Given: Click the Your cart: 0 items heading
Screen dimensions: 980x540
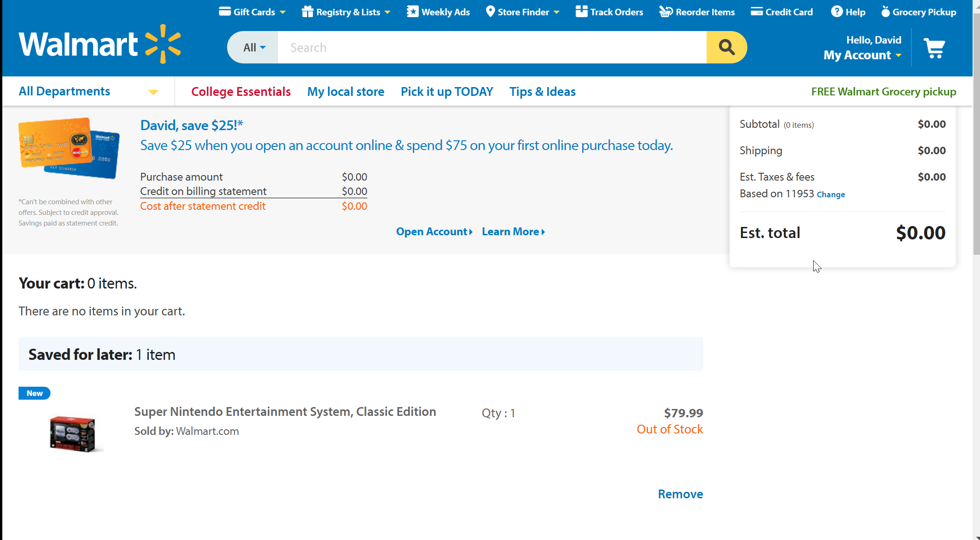Looking at the screenshot, I should (78, 283).
